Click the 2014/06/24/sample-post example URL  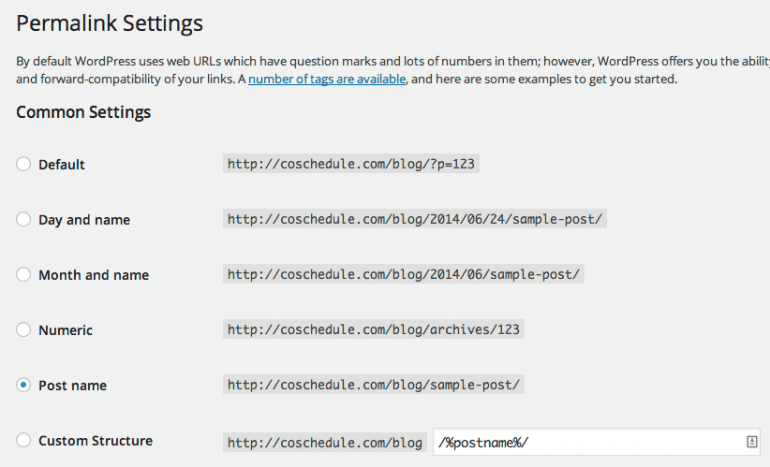coord(415,219)
